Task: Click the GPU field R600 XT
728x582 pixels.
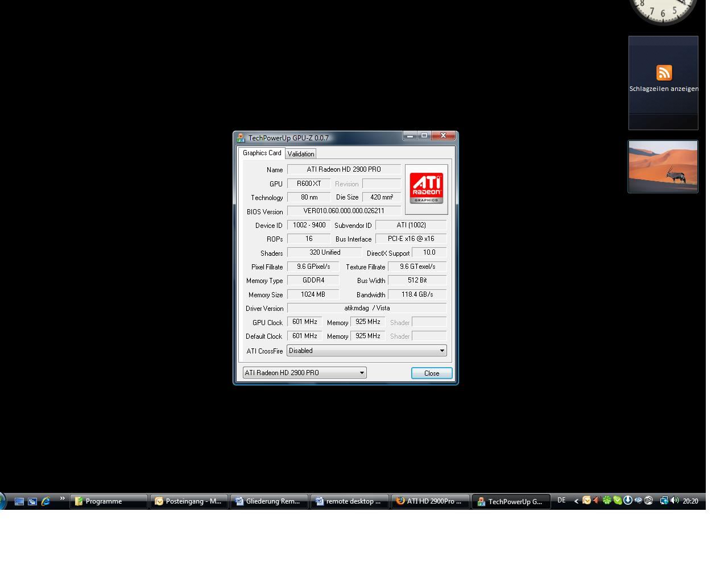Action: pyautogui.click(x=309, y=184)
